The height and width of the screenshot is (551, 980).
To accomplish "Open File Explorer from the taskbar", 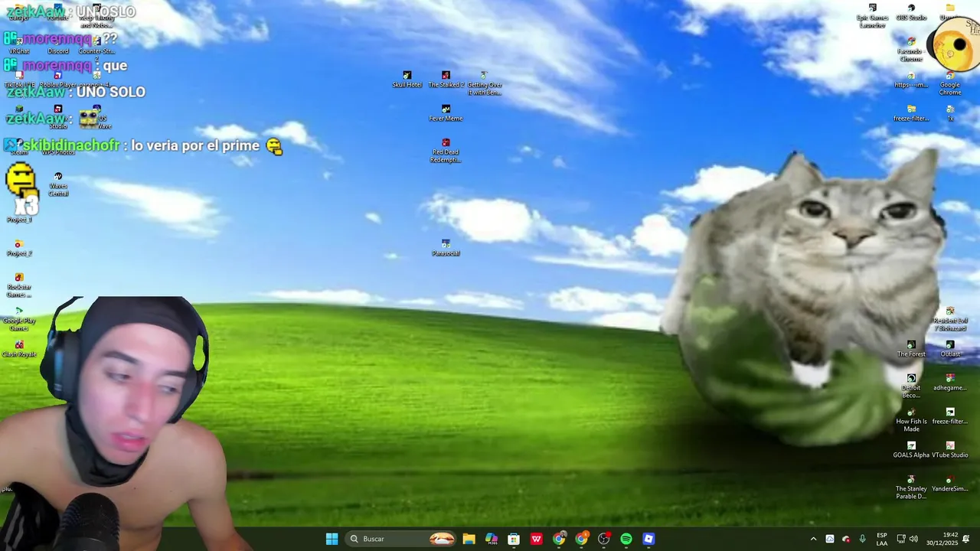I will [x=469, y=539].
